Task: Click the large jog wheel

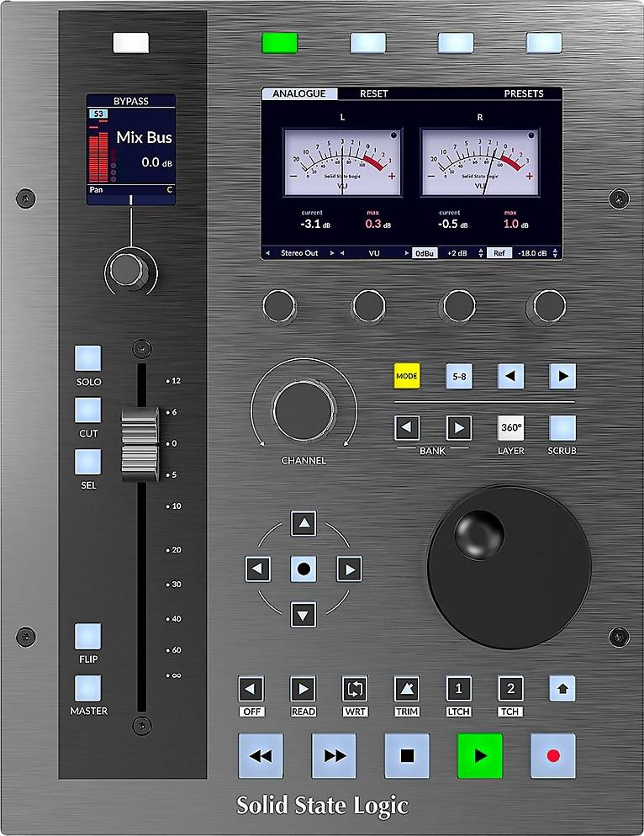Action: 509,567
